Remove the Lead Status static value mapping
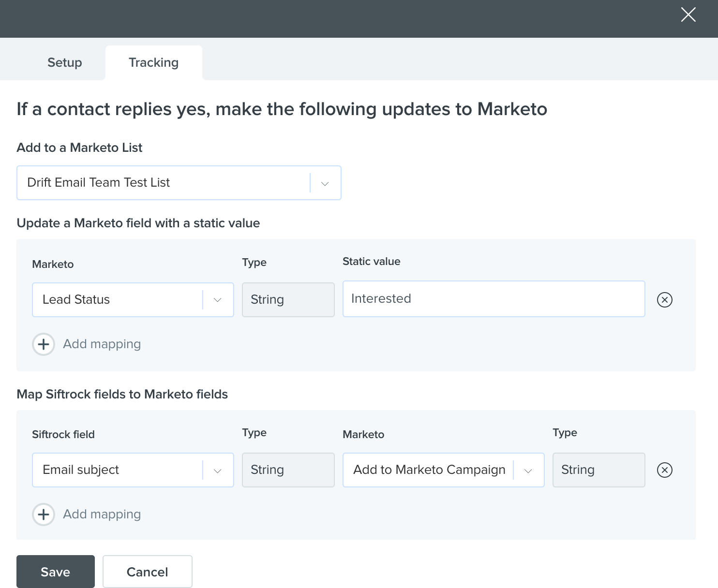 point(665,300)
